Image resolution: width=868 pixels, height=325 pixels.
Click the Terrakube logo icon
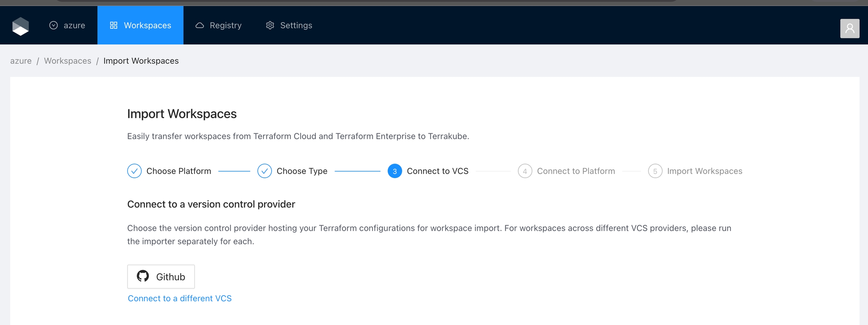20,26
